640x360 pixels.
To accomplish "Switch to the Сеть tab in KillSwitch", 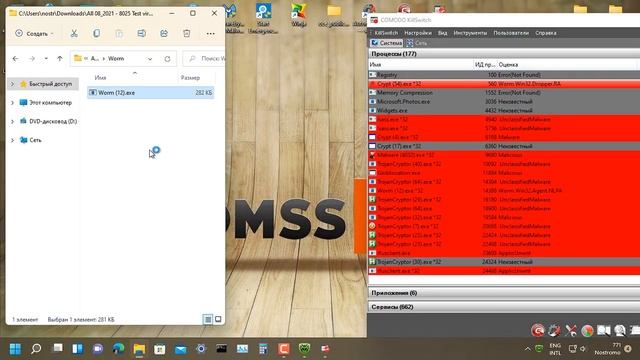I will pos(417,43).
